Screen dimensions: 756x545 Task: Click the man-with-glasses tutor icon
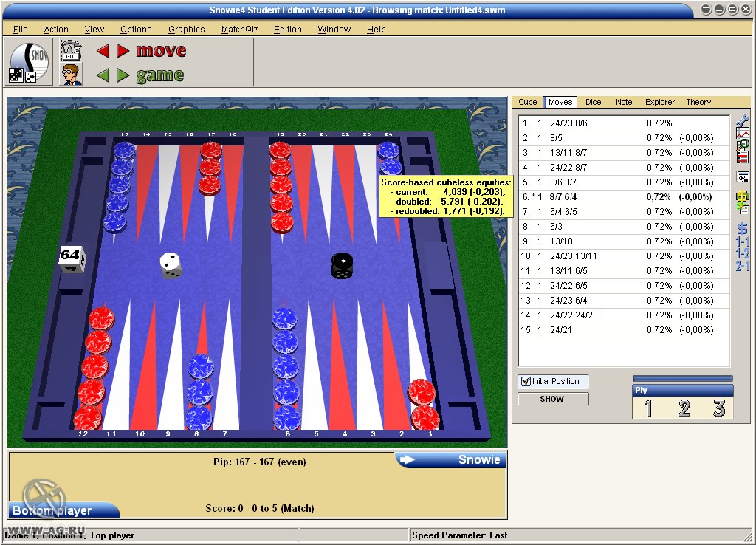[71, 75]
